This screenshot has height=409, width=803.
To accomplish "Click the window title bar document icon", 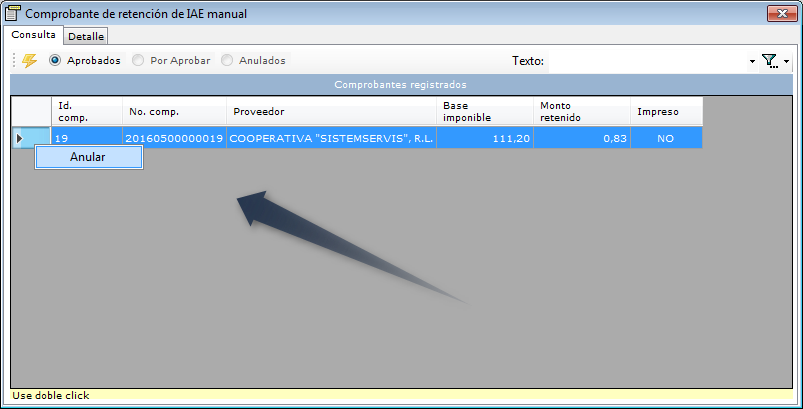I will click(12, 13).
